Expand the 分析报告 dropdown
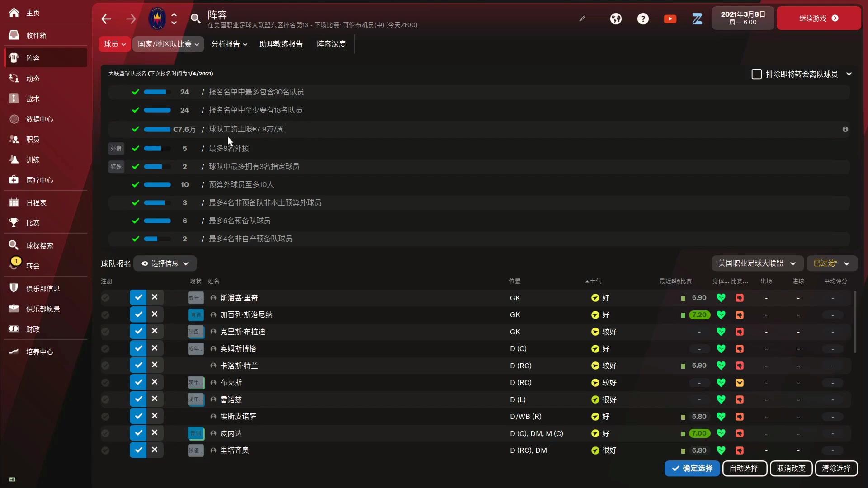The width and height of the screenshot is (868, 488). pyautogui.click(x=229, y=44)
